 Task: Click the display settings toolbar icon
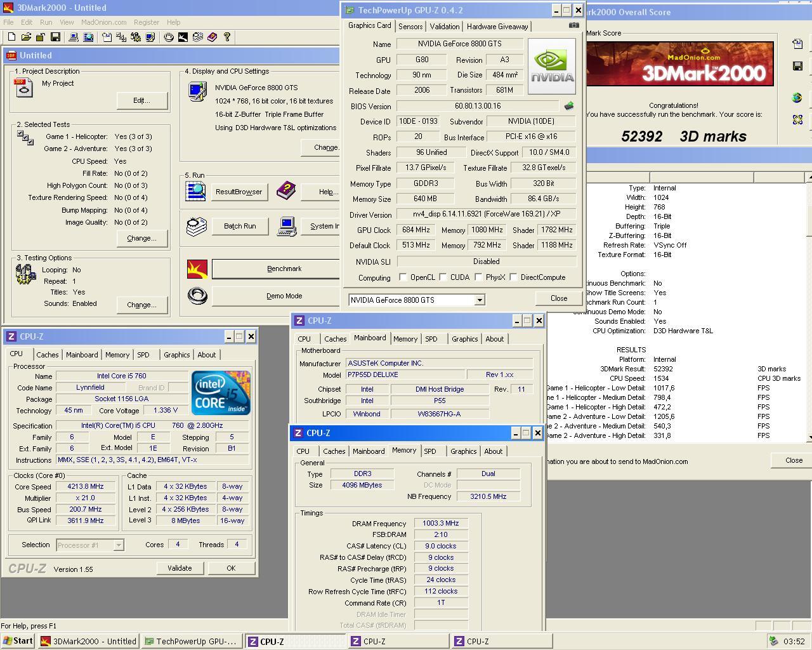point(150,37)
